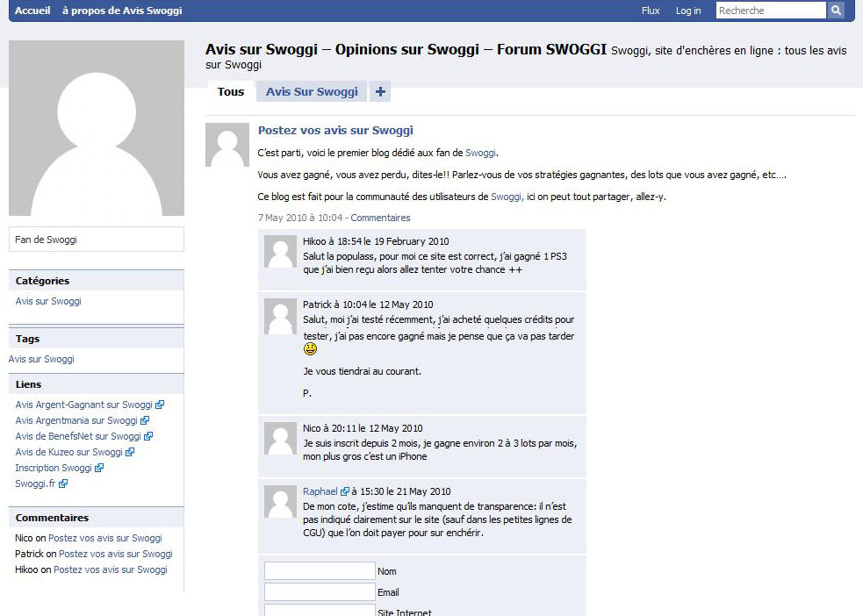
Task: Click external link icon beside Avis de Kuzeo
Action: pyautogui.click(x=130, y=452)
